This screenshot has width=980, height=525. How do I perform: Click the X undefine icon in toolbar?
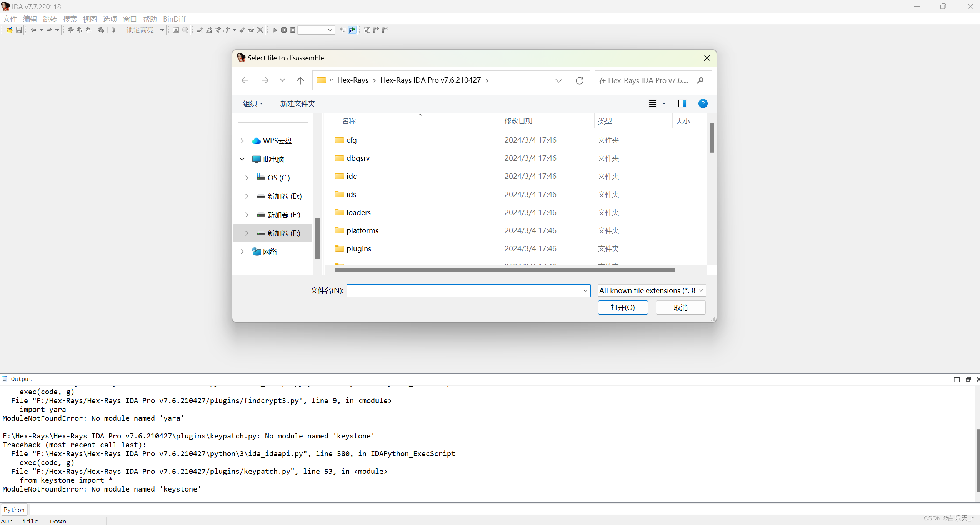coord(260,30)
